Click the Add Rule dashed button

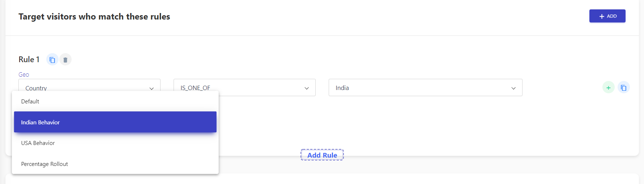pos(322,155)
